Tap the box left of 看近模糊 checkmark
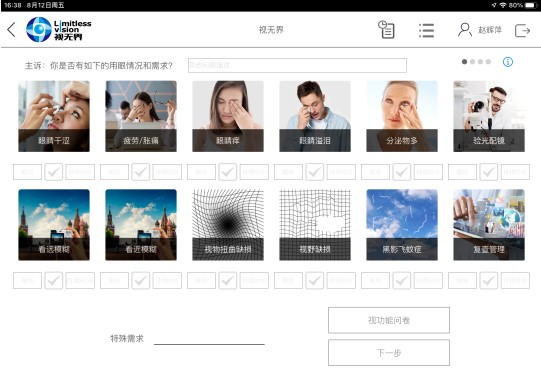This screenshot has width=541, height=385. pyautogui.click(x=114, y=280)
